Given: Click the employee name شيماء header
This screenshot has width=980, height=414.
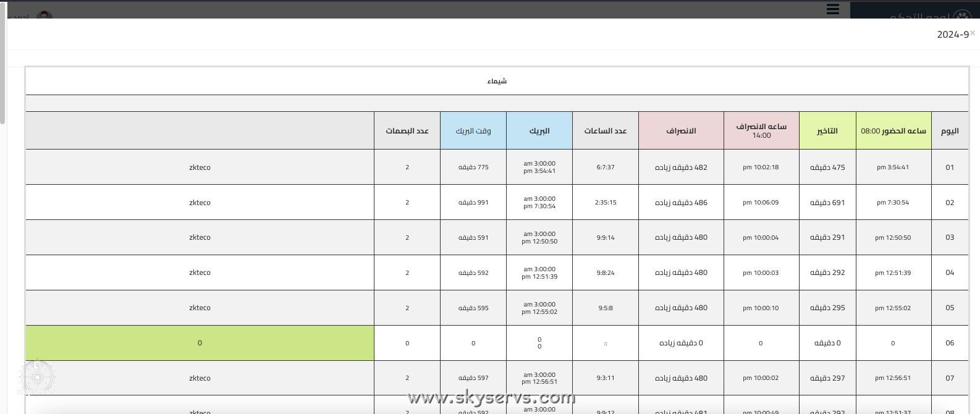Looking at the screenshot, I should (x=497, y=81).
